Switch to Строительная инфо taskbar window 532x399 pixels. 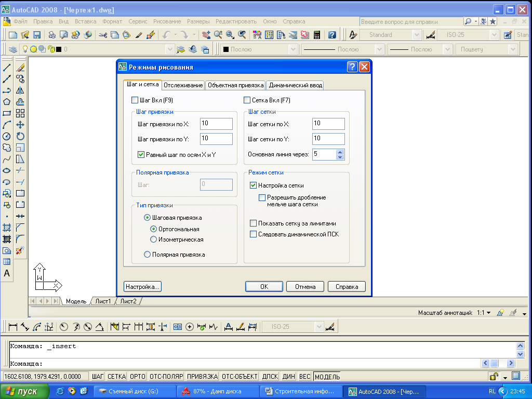[x=301, y=391]
